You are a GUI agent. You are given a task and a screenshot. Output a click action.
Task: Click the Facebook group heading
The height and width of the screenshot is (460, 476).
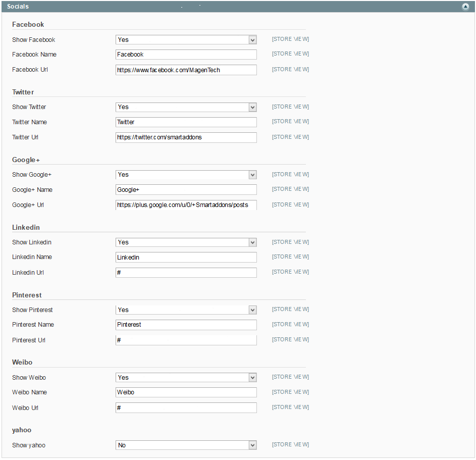[28, 25]
